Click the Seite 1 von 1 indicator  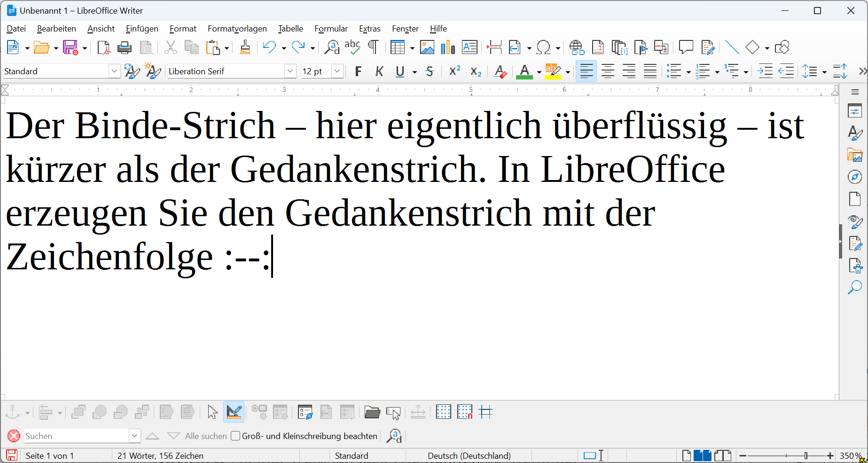coord(50,456)
